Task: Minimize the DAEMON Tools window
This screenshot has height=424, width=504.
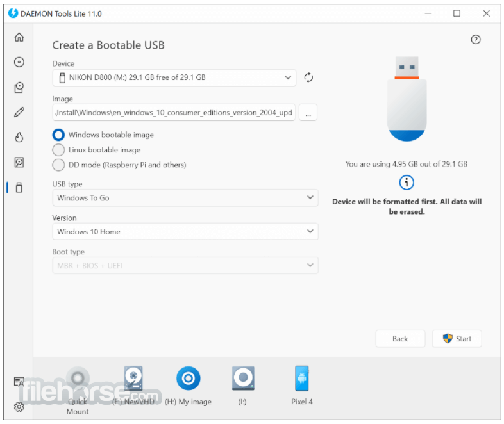Action: [x=428, y=13]
